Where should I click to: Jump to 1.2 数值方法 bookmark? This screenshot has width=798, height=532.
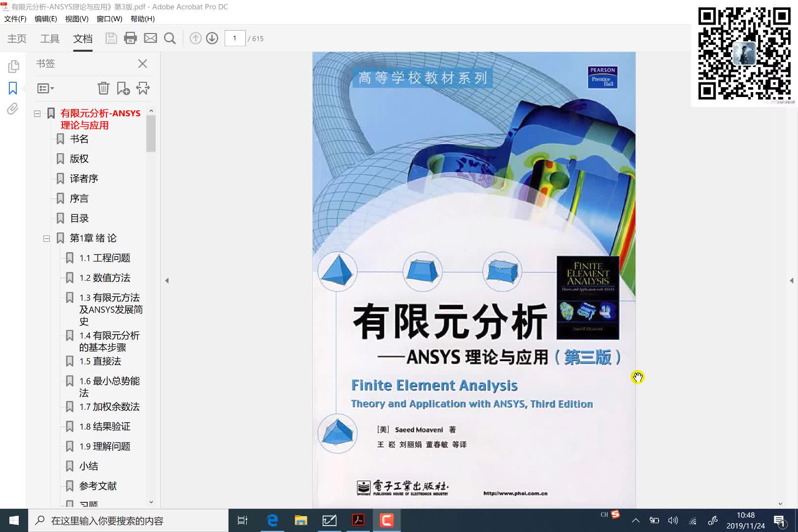(105, 278)
